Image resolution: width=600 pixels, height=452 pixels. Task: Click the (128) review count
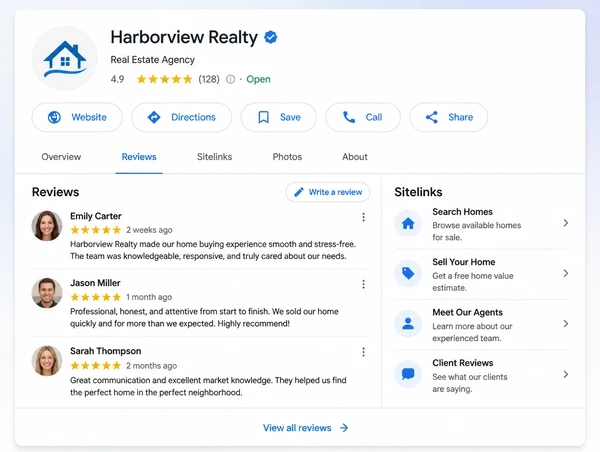click(x=209, y=79)
